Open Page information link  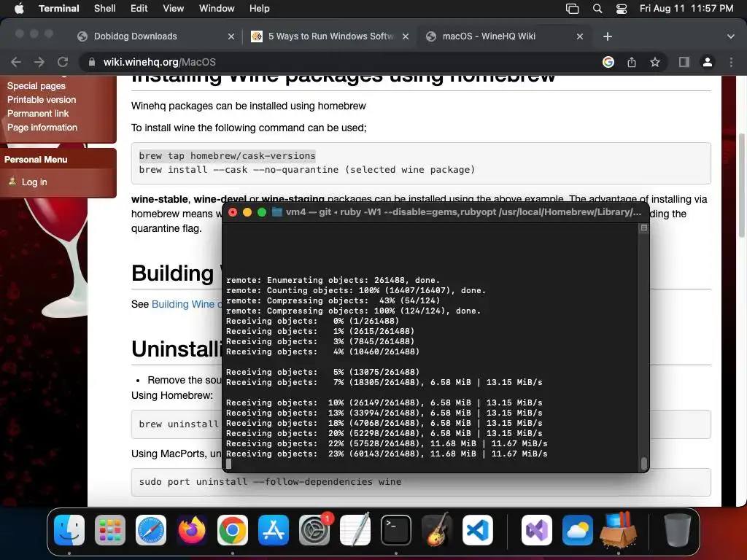pyautogui.click(x=42, y=127)
